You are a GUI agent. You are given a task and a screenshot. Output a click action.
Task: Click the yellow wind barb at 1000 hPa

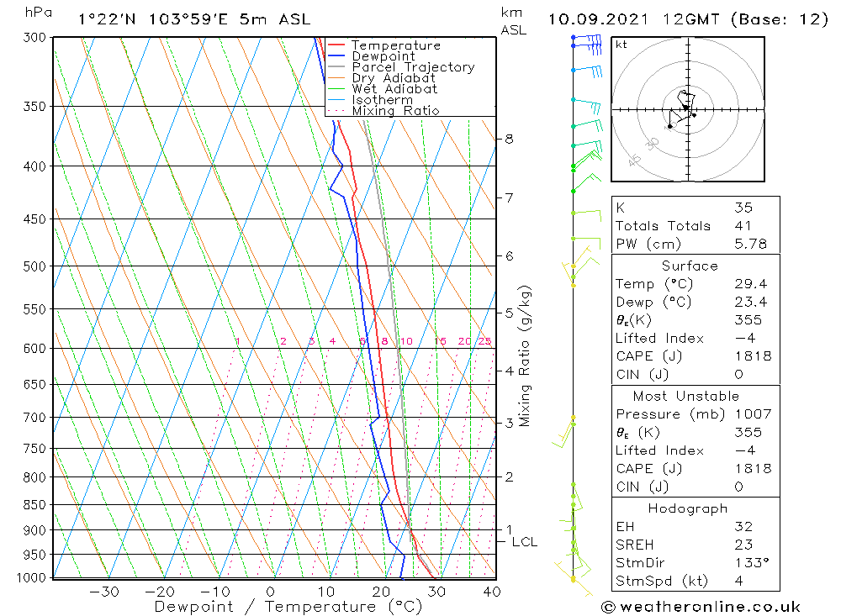click(573, 579)
